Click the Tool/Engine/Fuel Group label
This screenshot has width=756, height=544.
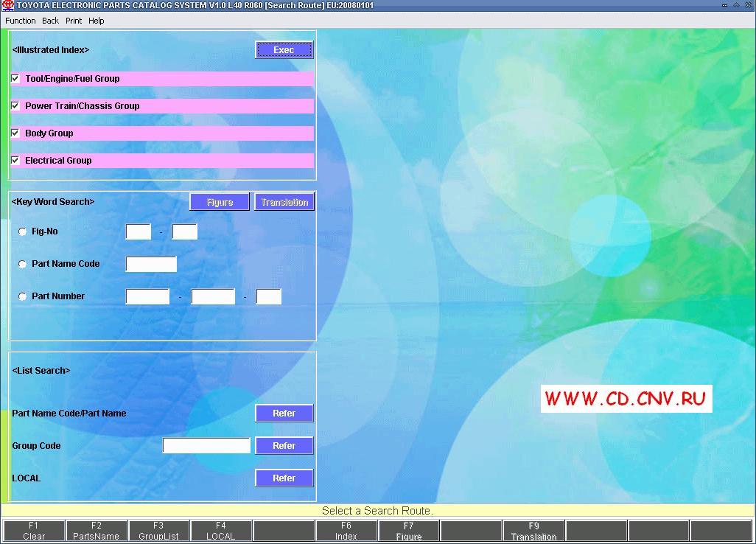coord(72,79)
